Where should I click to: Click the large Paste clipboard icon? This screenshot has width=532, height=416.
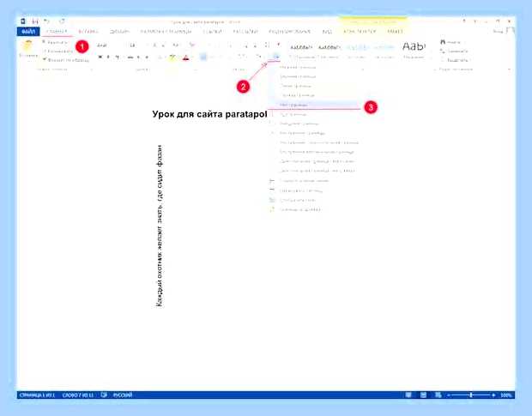click(x=28, y=47)
